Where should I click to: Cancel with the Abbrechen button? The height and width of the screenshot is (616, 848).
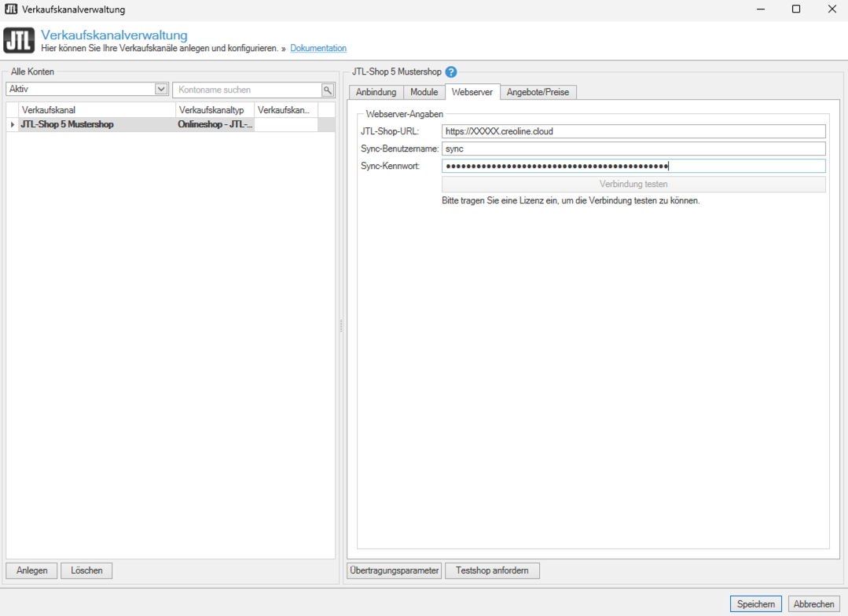click(813, 604)
